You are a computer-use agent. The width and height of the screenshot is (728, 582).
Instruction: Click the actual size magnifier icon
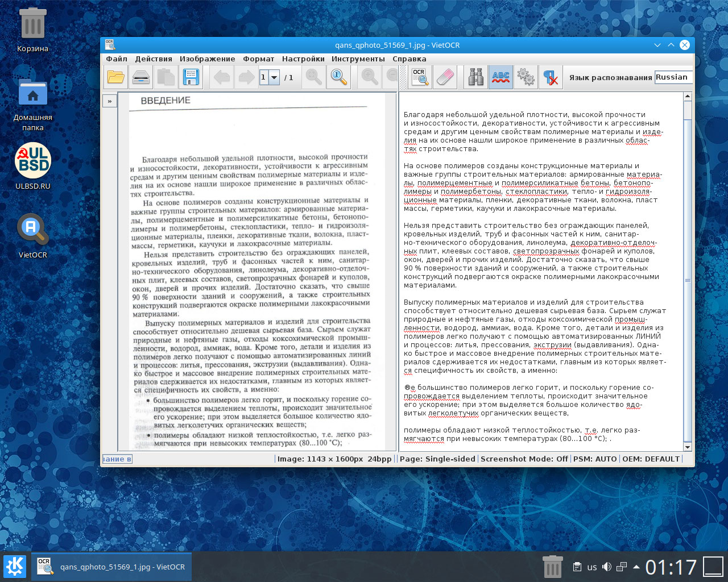(x=339, y=77)
